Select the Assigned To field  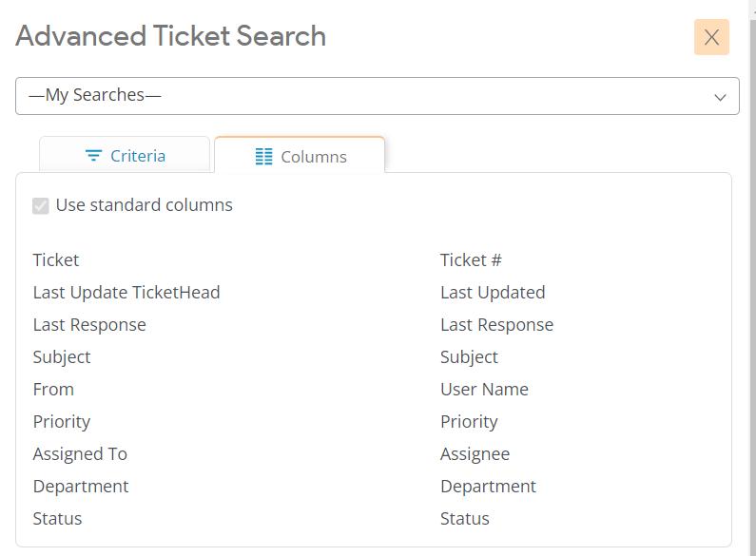pyautogui.click(x=80, y=453)
